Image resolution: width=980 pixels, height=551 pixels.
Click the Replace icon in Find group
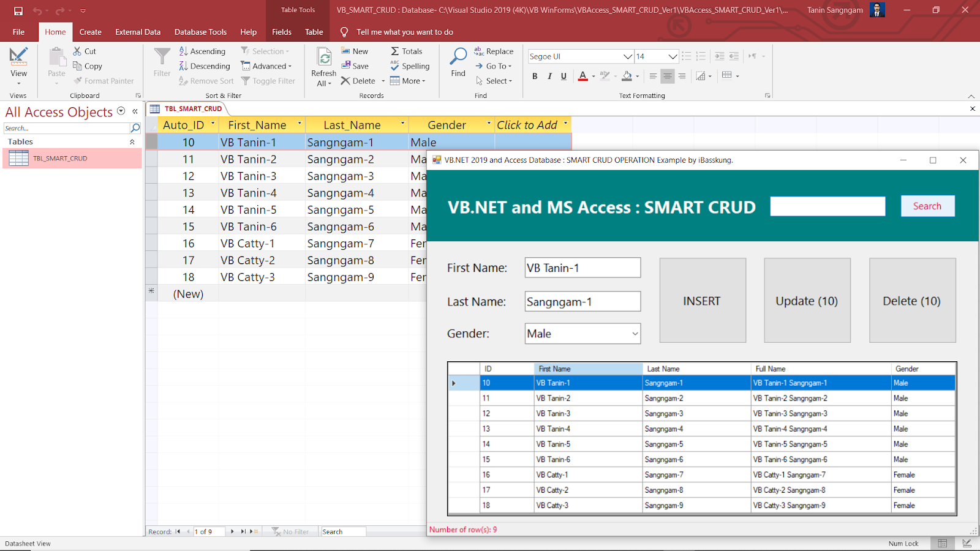[x=479, y=51]
